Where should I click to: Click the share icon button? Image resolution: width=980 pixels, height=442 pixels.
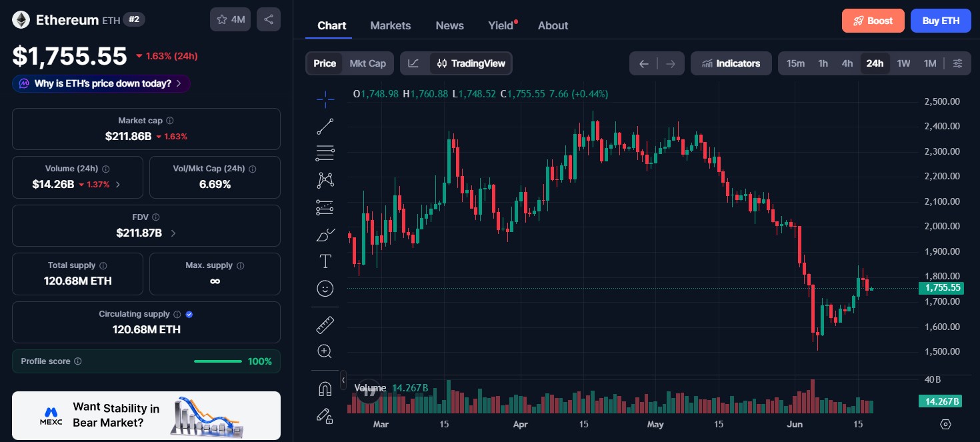[x=269, y=19]
